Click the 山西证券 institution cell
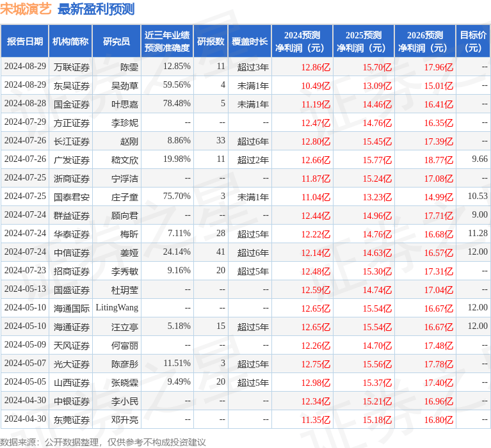Image resolution: width=491 pixels, height=448 pixels. point(72,383)
